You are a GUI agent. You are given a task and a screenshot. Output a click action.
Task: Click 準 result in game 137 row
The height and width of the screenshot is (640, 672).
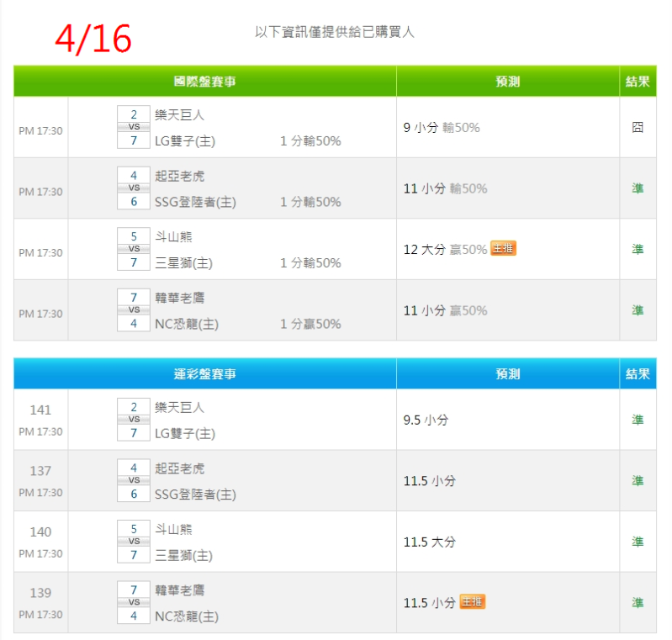[638, 480]
